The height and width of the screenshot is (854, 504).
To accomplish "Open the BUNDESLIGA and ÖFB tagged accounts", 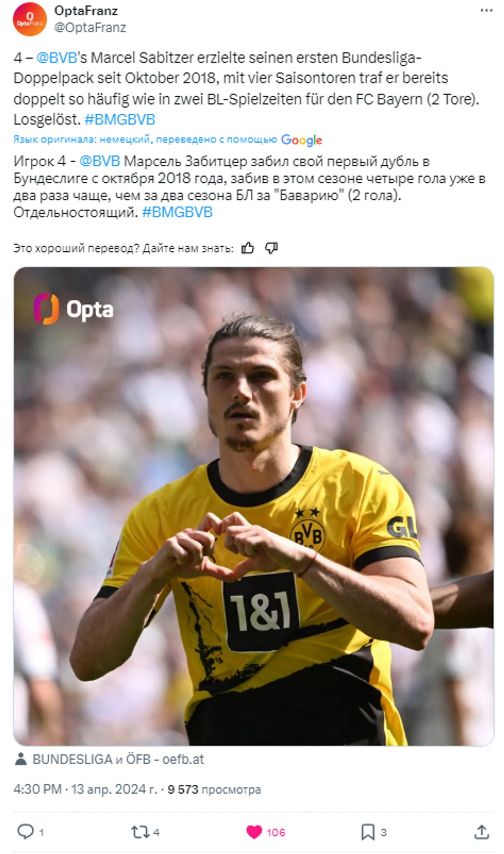I will click(x=118, y=759).
